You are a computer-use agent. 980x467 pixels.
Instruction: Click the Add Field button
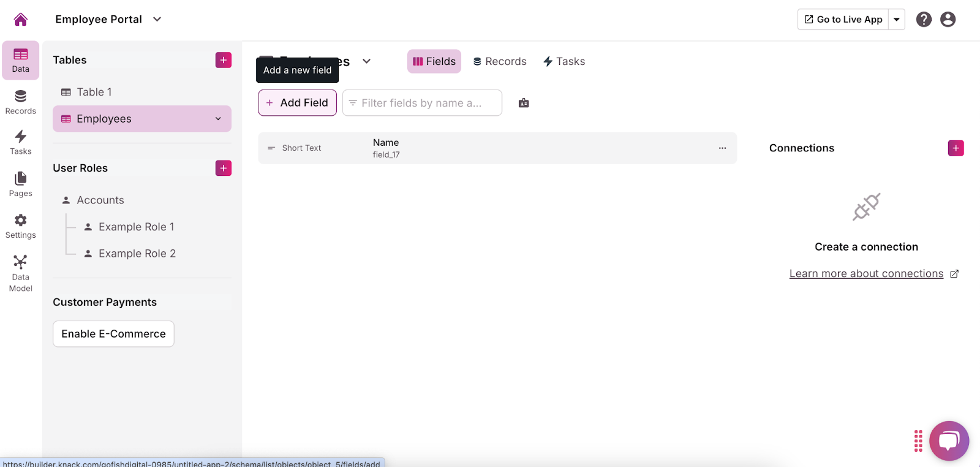(x=298, y=103)
